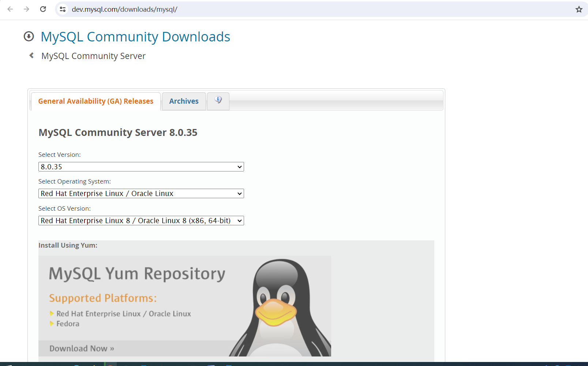Click the browser forward arrow
This screenshot has height=366, width=588.
click(x=26, y=9)
